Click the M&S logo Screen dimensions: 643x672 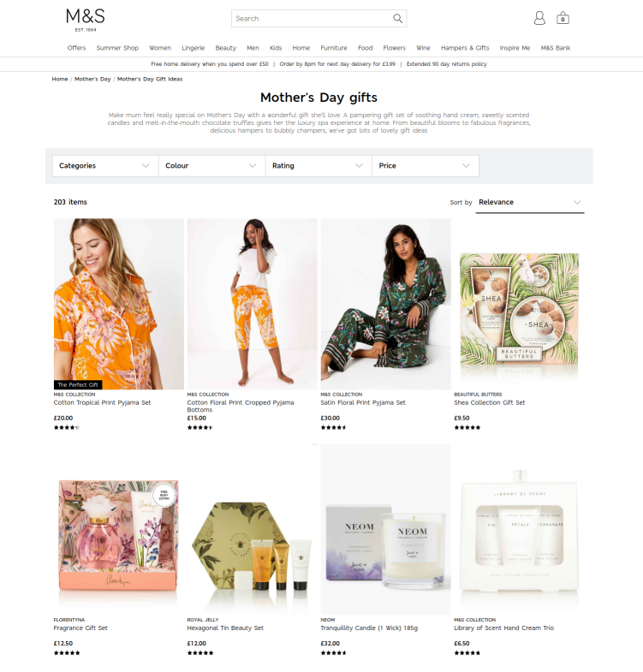click(86, 20)
